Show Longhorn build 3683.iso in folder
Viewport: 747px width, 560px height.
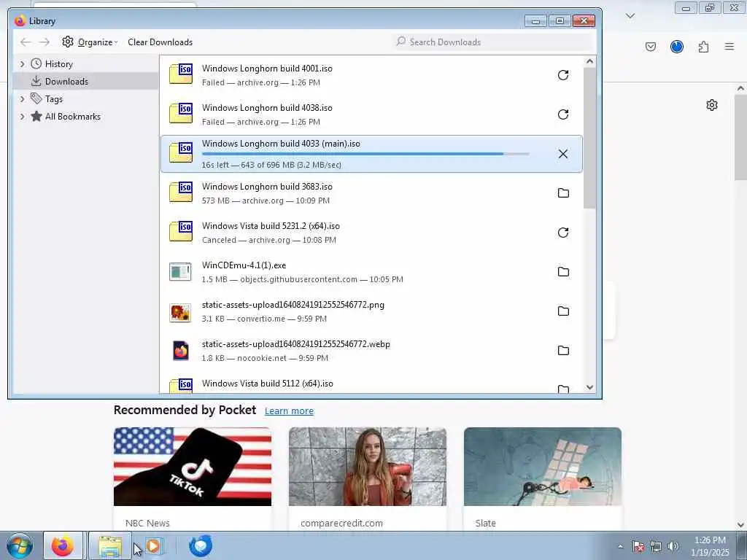tap(563, 192)
